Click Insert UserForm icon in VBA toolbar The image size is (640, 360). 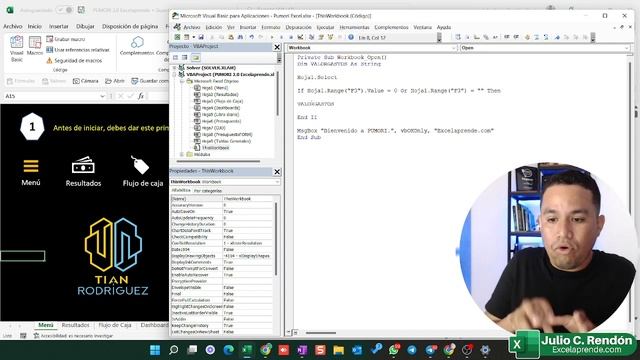pos(186,37)
